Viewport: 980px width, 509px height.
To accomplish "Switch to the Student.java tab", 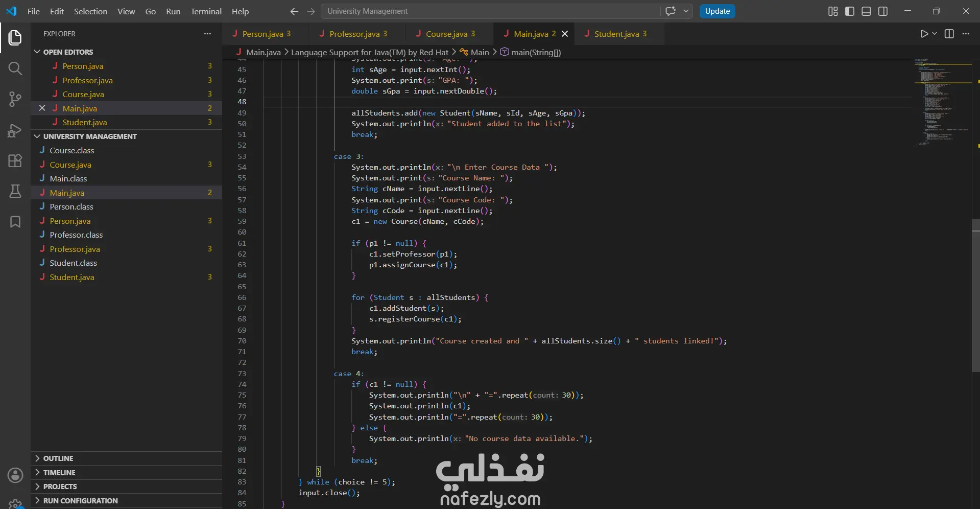I will 619,34.
